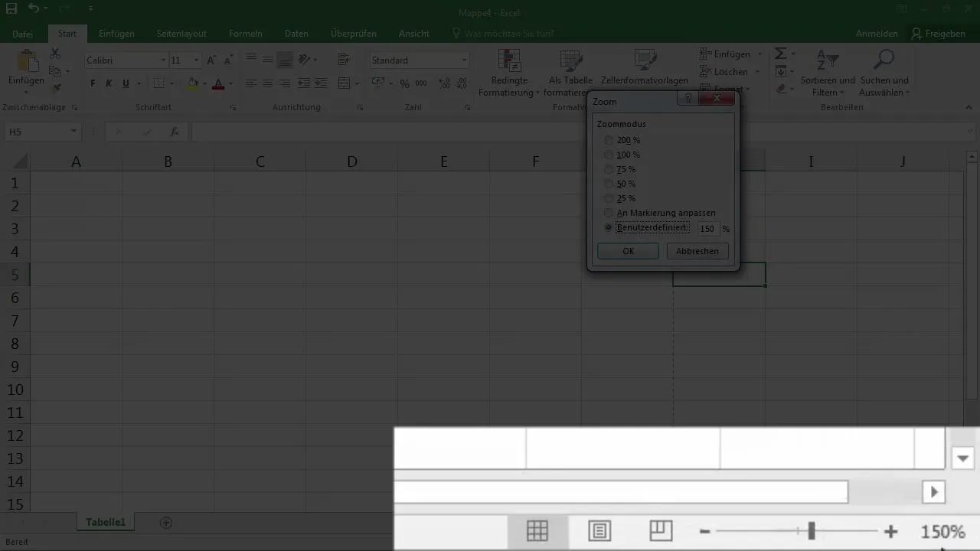Click Sortieren und Filtern icon
The width and height of the screenshot is (980, 551).
(x=828, y=61)
